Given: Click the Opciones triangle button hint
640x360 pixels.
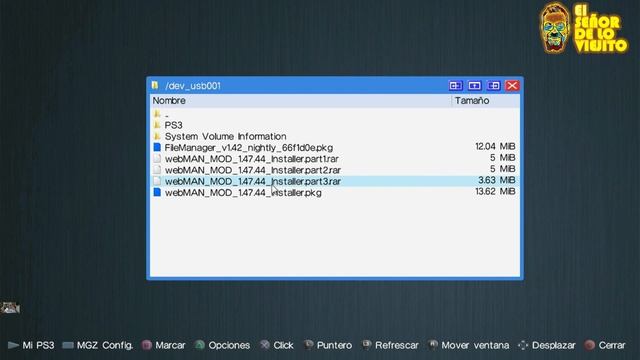Looking at the screenshot, I should [222, 345].
